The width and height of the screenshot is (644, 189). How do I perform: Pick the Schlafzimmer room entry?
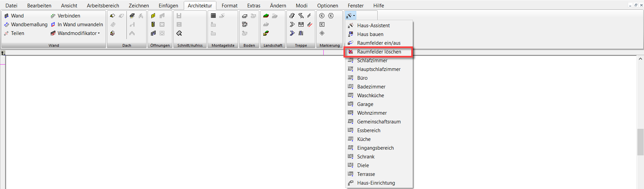pyautogui.click(x=379, y=61)
